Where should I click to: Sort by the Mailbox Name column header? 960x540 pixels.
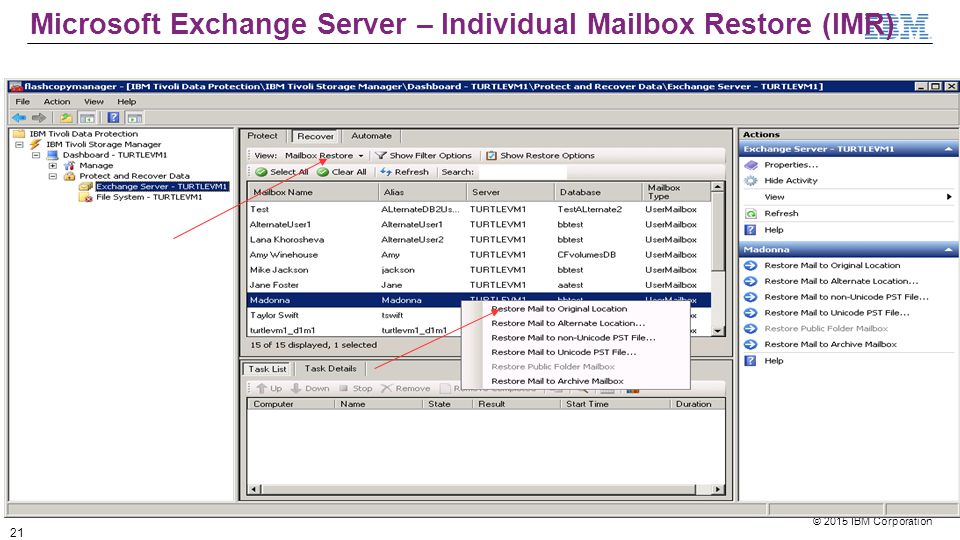(313, 192)
